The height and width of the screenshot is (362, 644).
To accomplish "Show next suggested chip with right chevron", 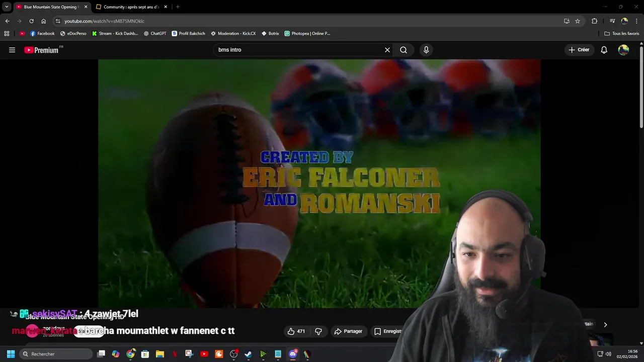I will click(x=605, y=325).
